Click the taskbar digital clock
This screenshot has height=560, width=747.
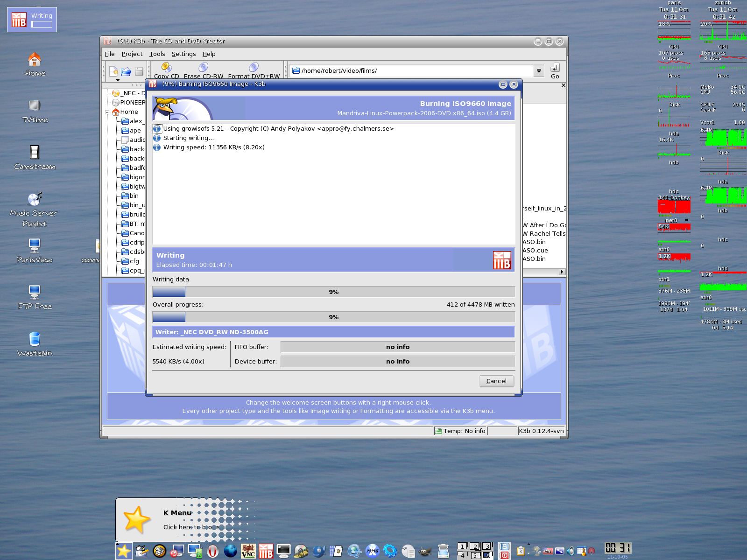tap(618, 548)
